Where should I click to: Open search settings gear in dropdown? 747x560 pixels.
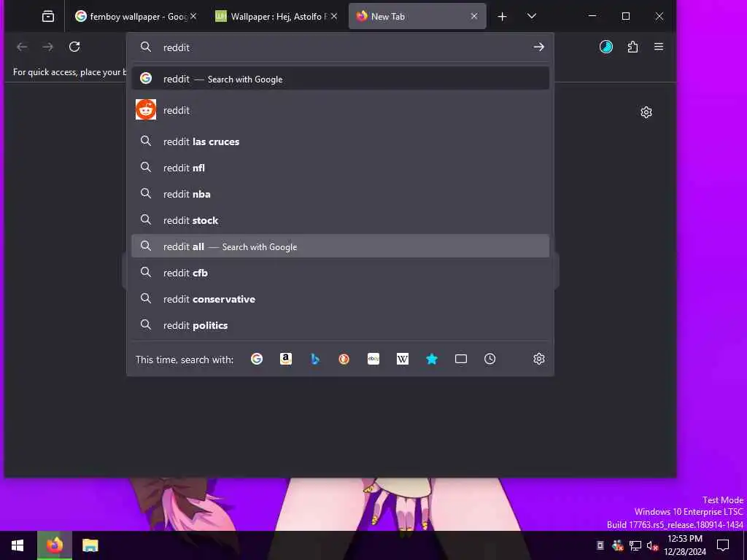pos(539,359)
